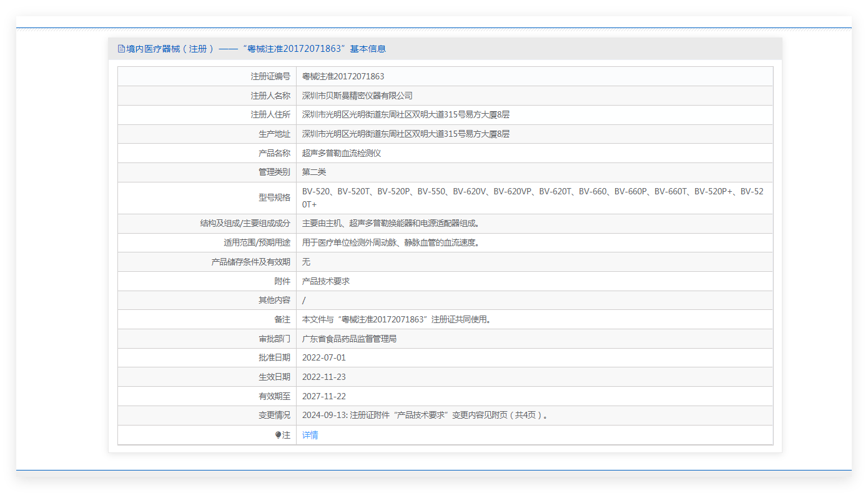868x493 pixels.
Task: Click the registration number value in the 注册证编号 row
Action: [x=343, y=76]
